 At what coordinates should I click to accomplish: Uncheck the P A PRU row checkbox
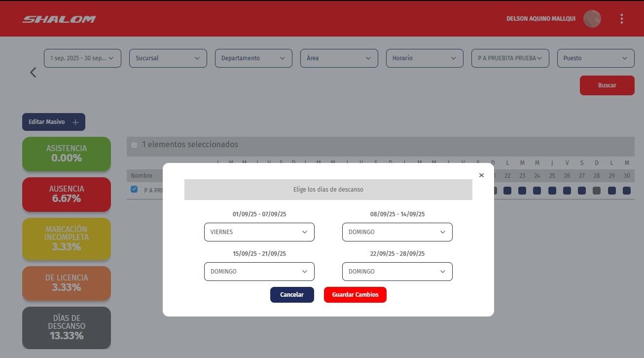134,190
